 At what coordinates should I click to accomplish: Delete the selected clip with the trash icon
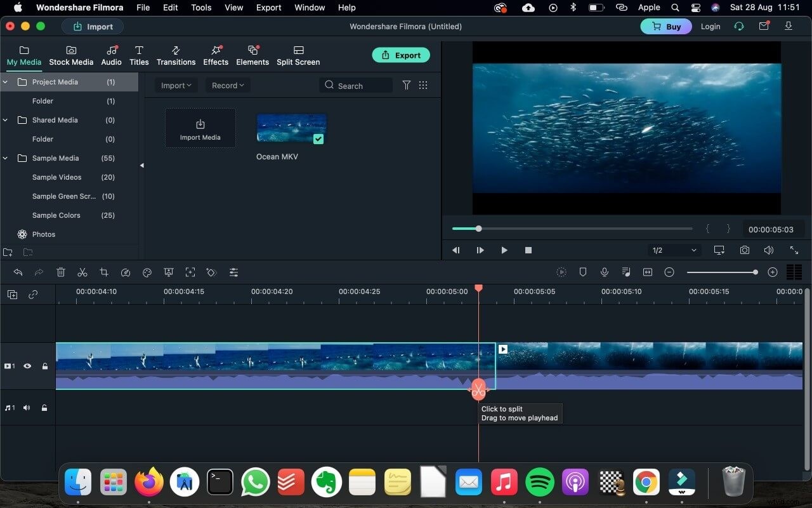point(61,272)
